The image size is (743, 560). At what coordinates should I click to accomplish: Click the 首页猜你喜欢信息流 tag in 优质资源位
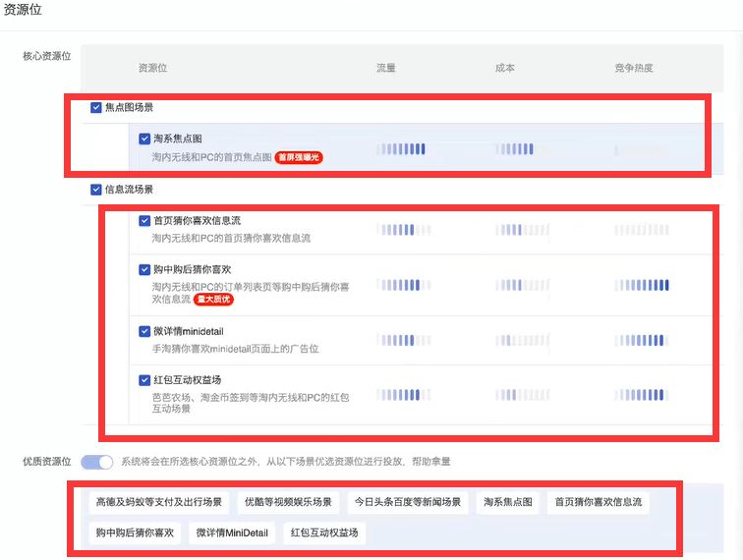coord(599,502)
